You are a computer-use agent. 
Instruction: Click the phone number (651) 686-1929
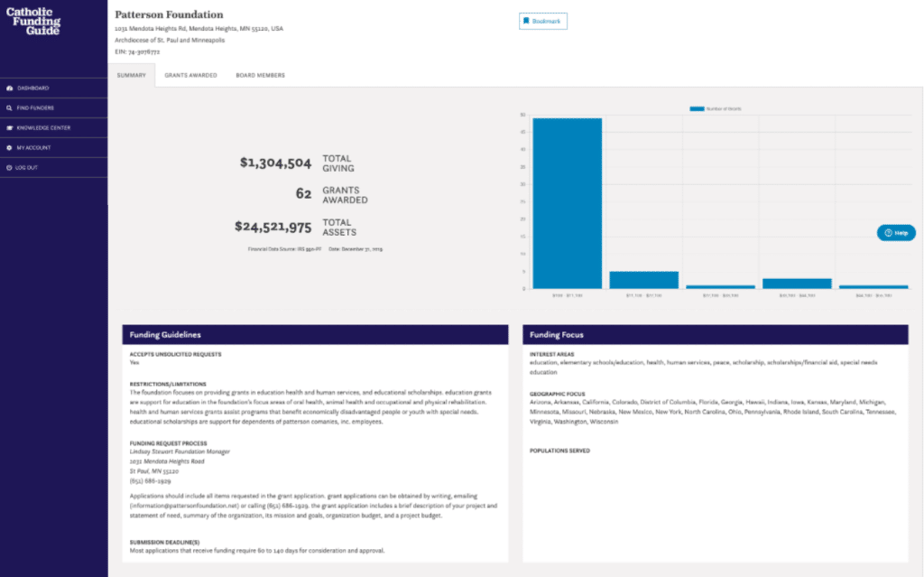tap(151, 481)
